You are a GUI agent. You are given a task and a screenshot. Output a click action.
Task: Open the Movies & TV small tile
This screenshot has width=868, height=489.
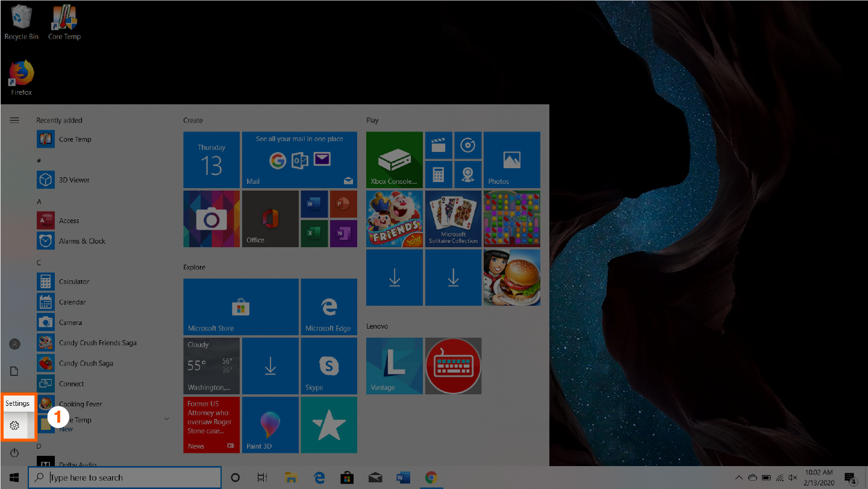(x=439, y=145)
